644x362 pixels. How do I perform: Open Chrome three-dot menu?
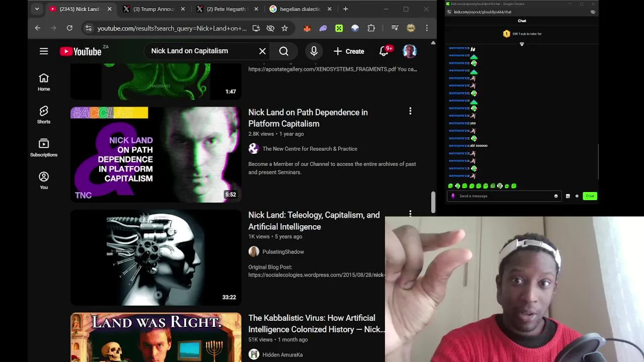[x=427, y=29]
